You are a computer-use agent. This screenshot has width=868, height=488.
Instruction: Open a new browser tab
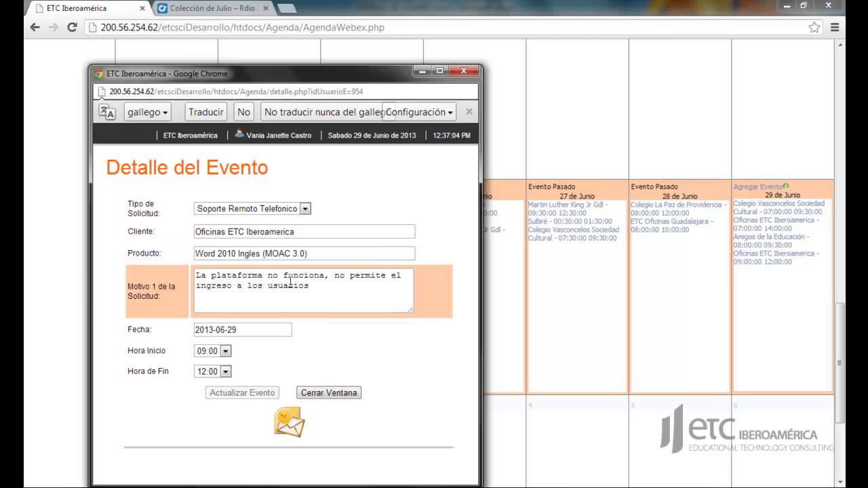tap(287, 8)
